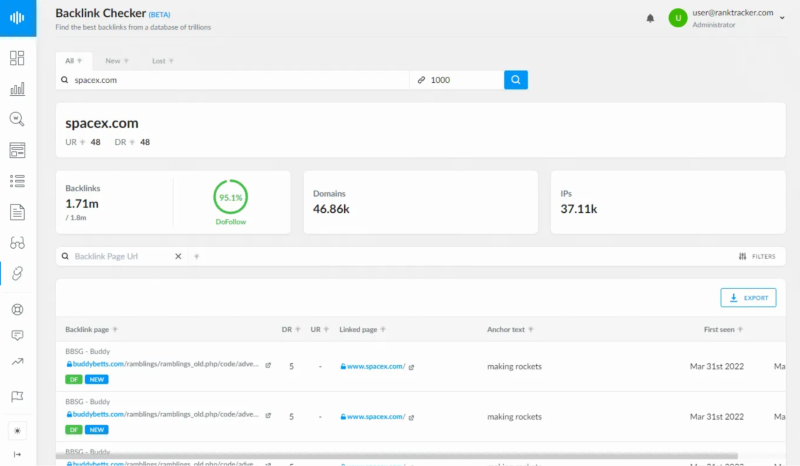Click the first row NEW badge
The image size is (800, 466).
click(x=96, y=379)
